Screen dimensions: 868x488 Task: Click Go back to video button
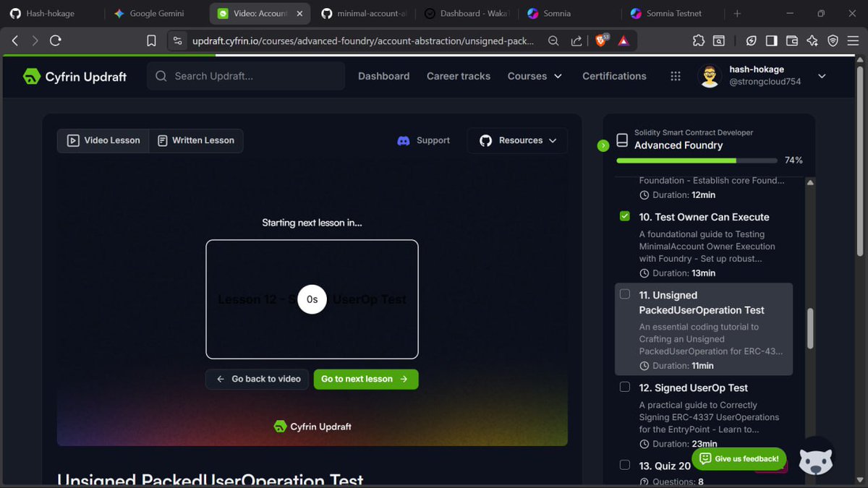(258, 379)
